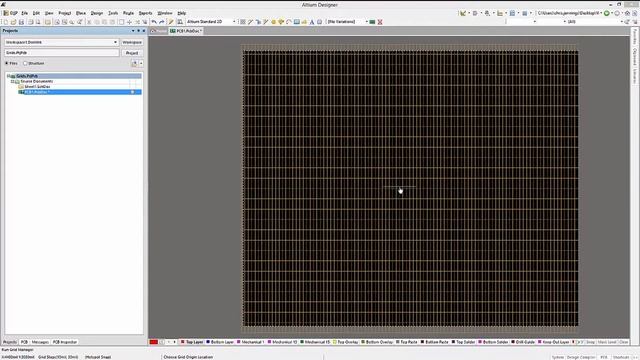Click the utility tools chart icon

pos(463,13)
